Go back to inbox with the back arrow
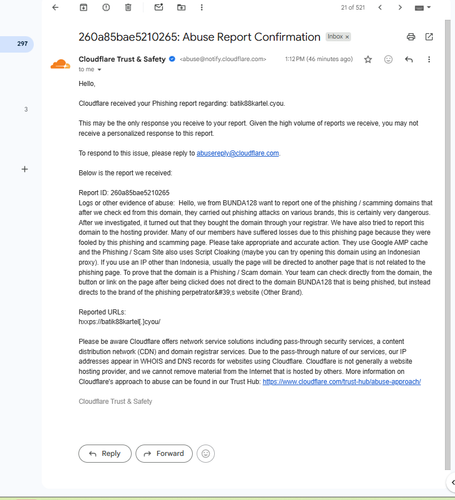Screen dimensions: 455x500 (55, 7)
